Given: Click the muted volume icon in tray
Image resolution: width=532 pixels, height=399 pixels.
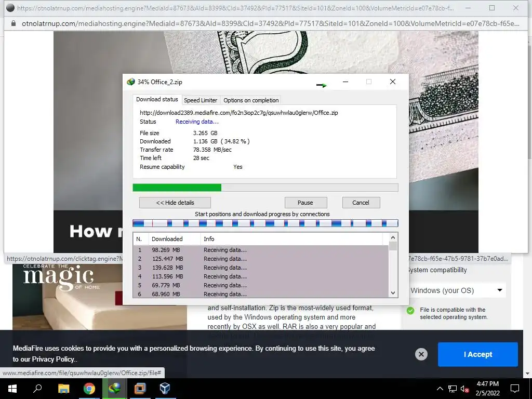Looking at the screenshot, I should click(465, 389).
